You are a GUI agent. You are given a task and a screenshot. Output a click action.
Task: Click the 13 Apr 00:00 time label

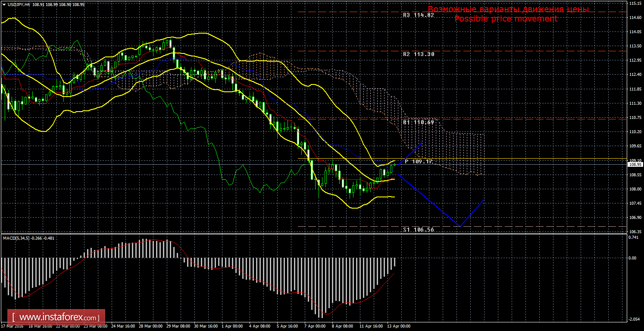point(399,326)
